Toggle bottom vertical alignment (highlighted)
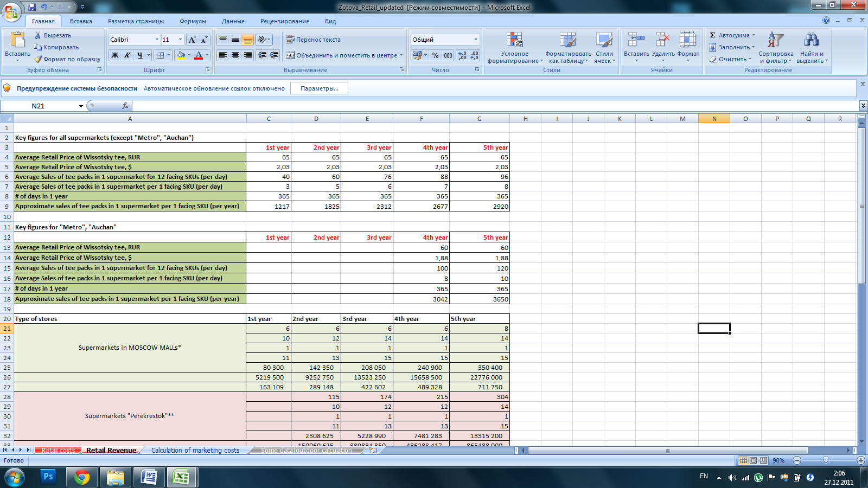The image size is (868, 488). (247, 40)
